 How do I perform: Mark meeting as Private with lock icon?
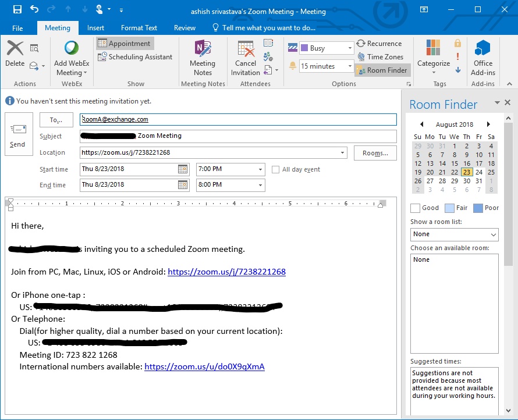click(457, 43)
